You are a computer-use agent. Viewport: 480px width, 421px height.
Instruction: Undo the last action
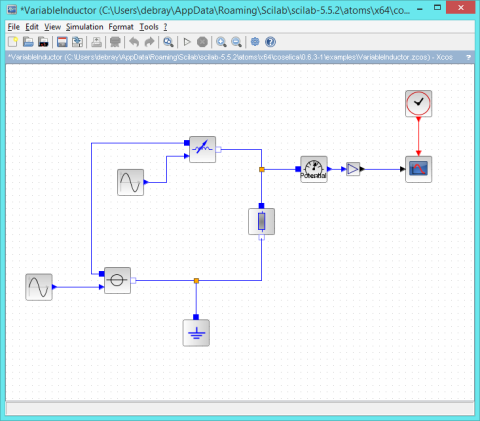click(134, 42)
